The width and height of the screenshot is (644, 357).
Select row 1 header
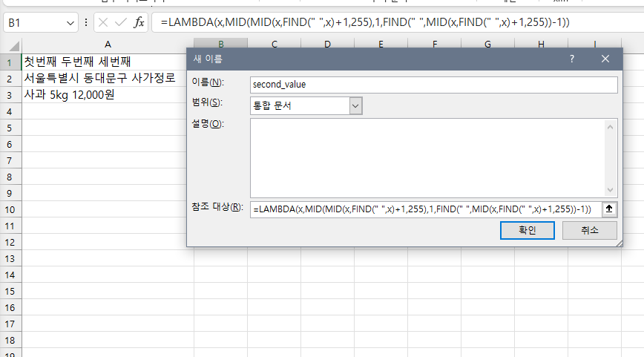10,62
